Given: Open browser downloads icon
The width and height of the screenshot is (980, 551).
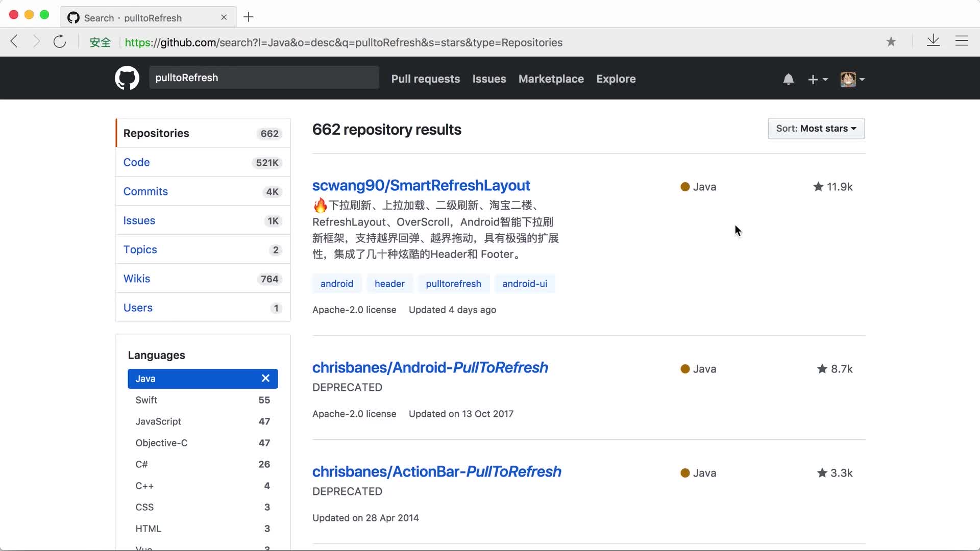Looking at the screenshot, I should click(933, 41).
